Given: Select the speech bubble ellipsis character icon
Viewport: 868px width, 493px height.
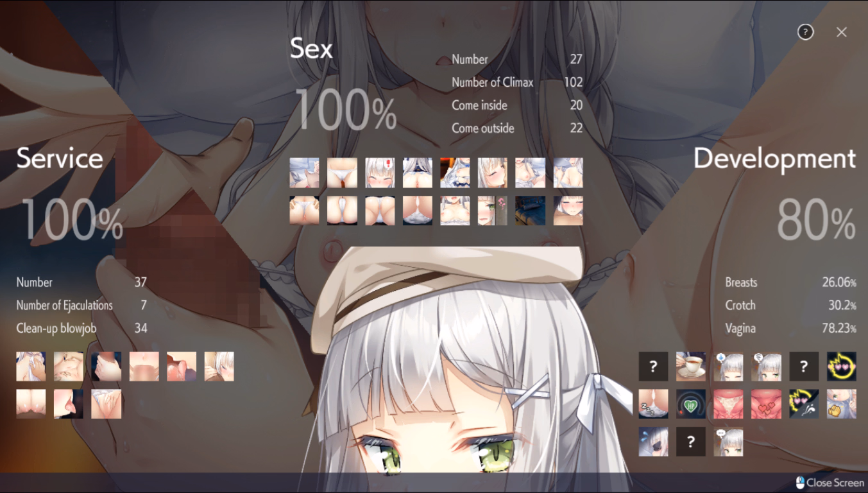Looking at the screenshot, I should click(728, 442).
